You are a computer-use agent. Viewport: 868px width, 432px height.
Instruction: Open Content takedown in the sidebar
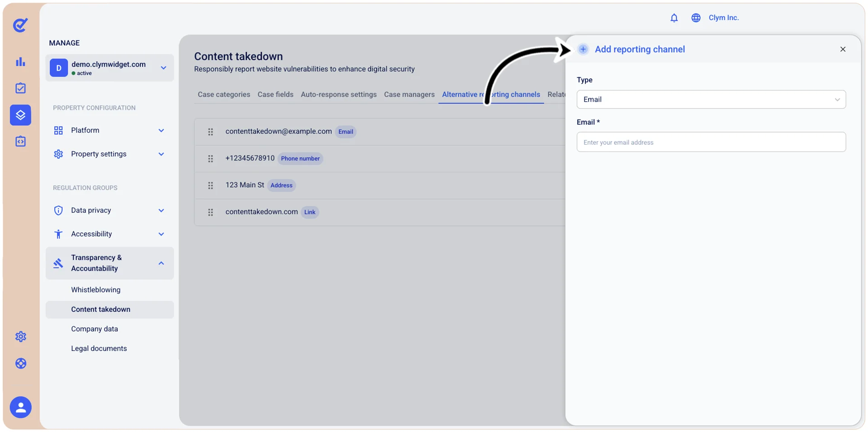pos(110,309)
